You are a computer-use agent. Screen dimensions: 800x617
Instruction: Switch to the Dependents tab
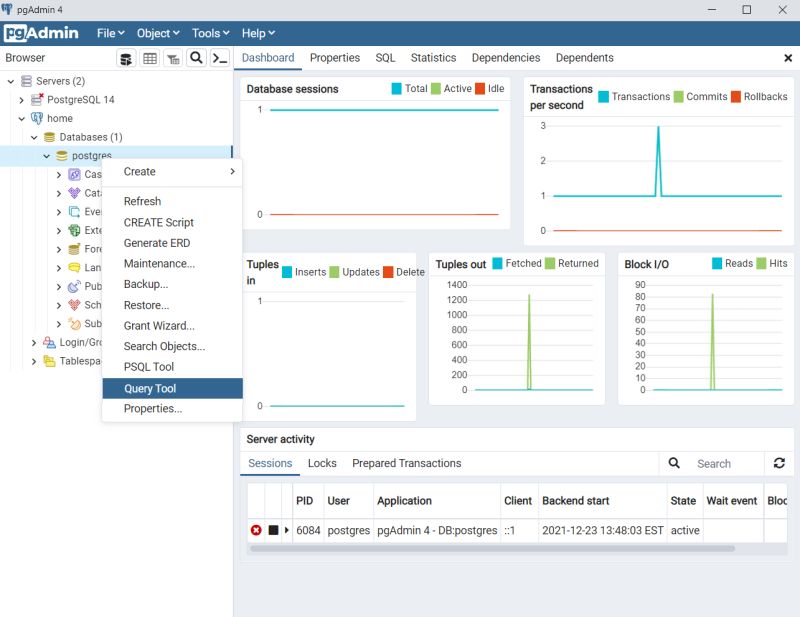[x=585, y=58]
